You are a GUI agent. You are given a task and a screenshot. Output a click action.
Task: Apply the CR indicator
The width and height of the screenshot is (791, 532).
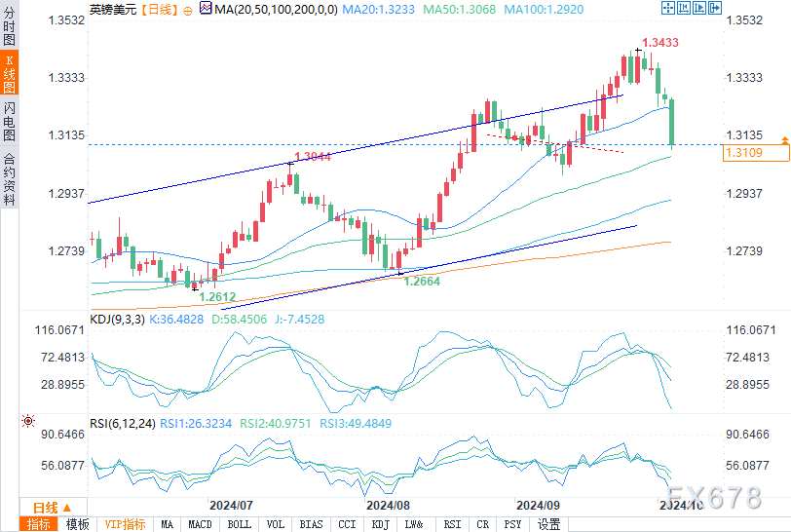[483, 524]
